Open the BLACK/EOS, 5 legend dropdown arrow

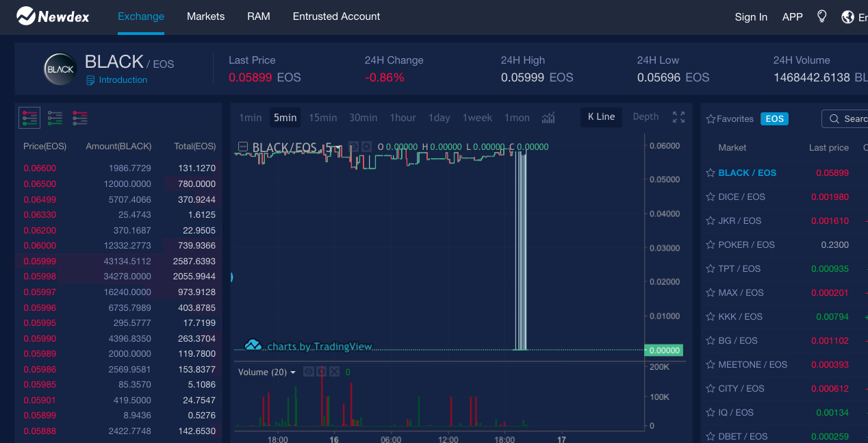pos(337,147)
